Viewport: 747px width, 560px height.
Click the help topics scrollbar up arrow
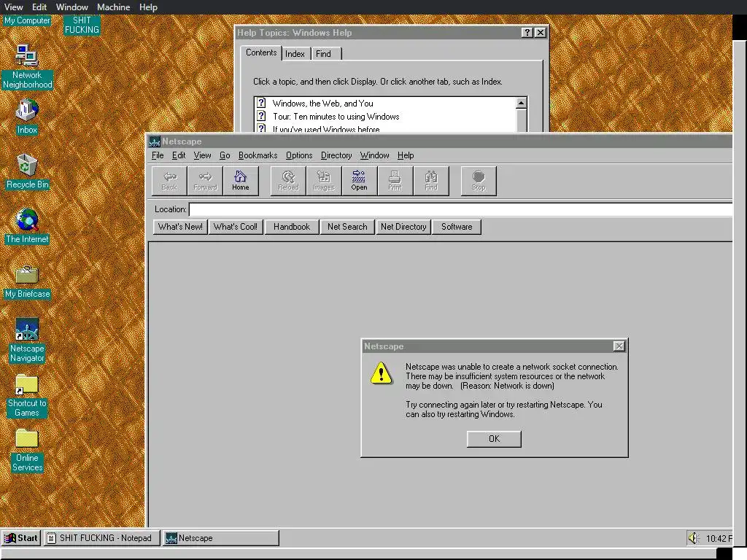click(x=521, y=103)
